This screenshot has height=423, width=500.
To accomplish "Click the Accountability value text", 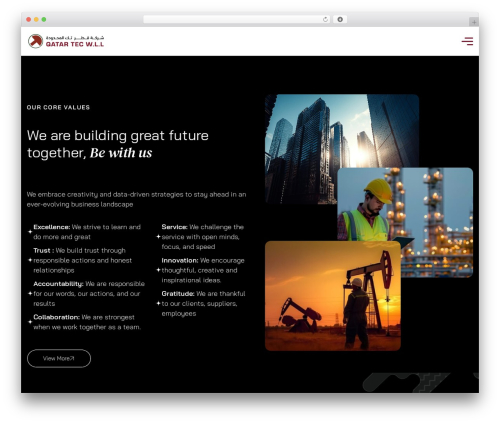I will pos(89,294).
